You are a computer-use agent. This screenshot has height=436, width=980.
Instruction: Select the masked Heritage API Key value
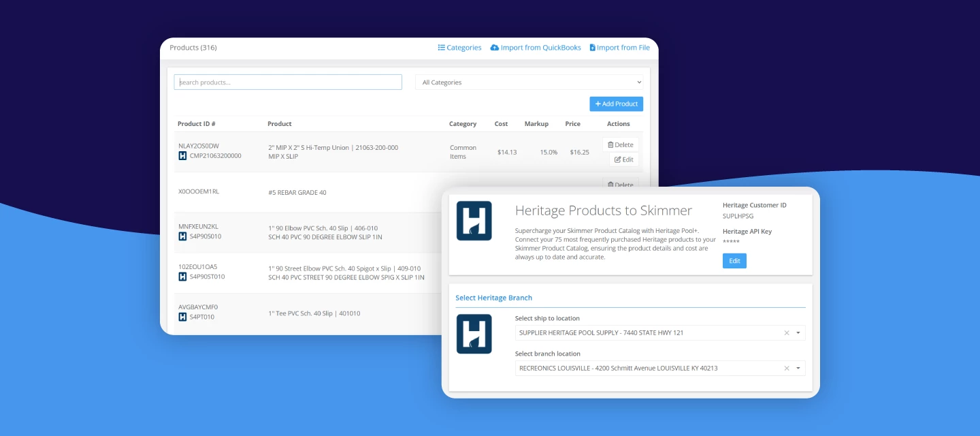coord(731,242)
